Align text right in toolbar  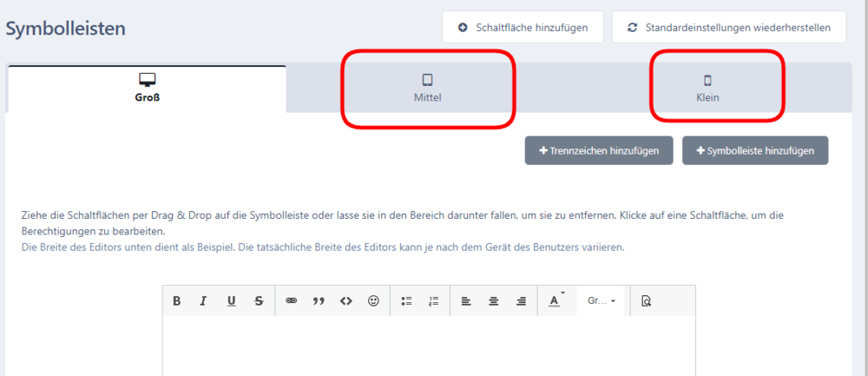tap(521, 301)
